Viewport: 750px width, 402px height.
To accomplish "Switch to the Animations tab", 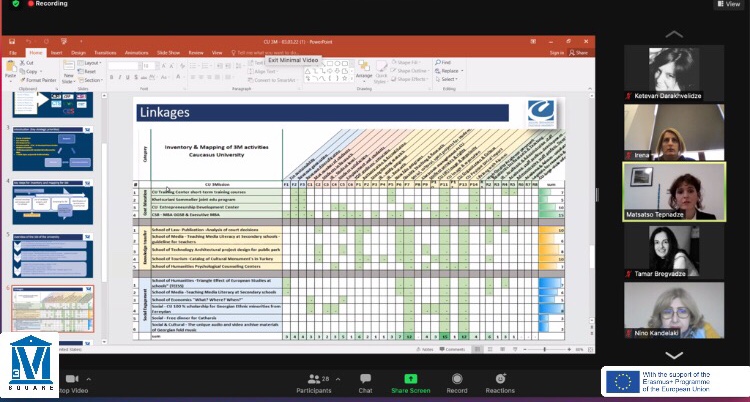I will coord(137,53).
